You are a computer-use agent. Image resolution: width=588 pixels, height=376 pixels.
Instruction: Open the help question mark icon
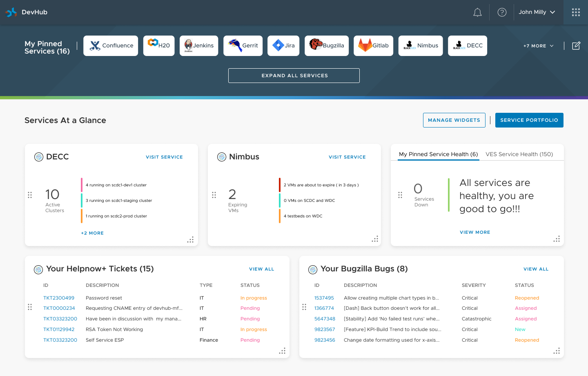pyautogui.click(x=502, y=12)
